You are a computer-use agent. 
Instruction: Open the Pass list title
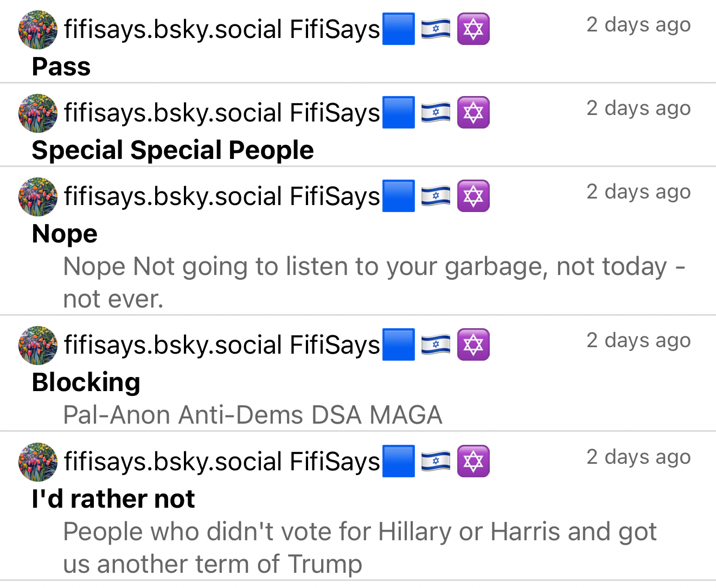click(x=61, y=67)
